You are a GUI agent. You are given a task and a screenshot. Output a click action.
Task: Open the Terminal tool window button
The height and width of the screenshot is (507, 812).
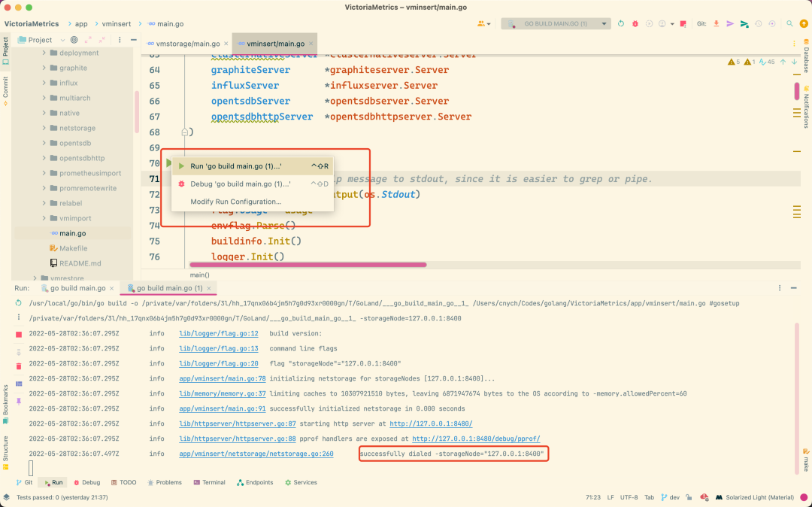[x=208, y=482]
